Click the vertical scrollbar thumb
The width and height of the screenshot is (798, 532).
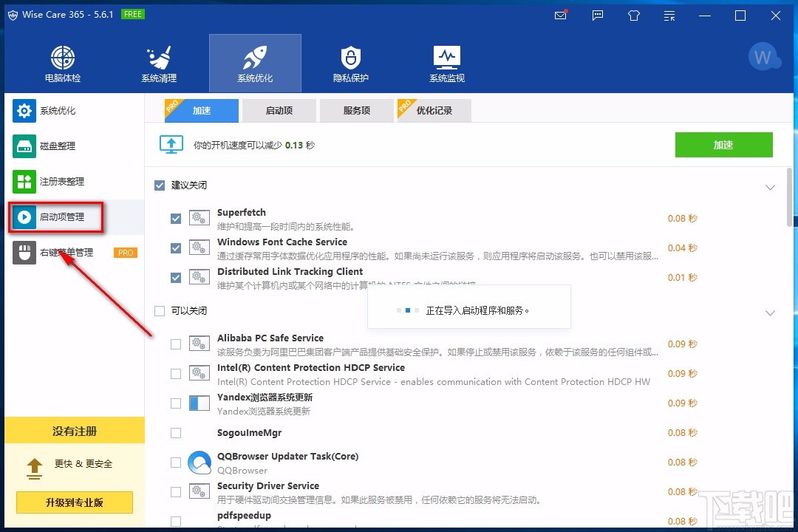tap(789, 197)
